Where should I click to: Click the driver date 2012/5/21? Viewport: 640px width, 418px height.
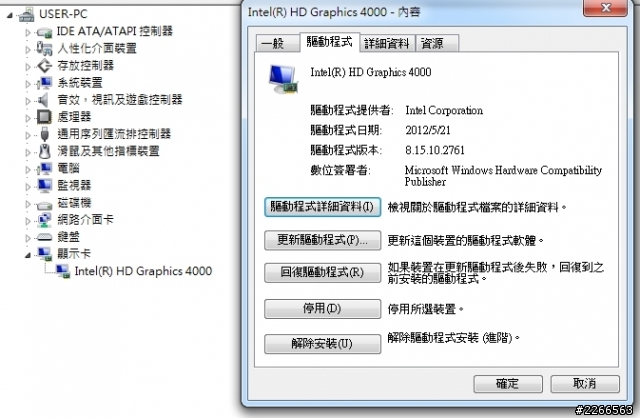pyautogui.click(x=428, y=131)
